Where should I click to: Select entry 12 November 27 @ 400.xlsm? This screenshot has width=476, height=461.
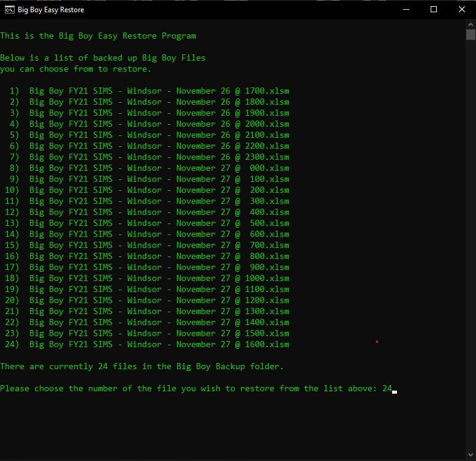(x=147, y=212)
